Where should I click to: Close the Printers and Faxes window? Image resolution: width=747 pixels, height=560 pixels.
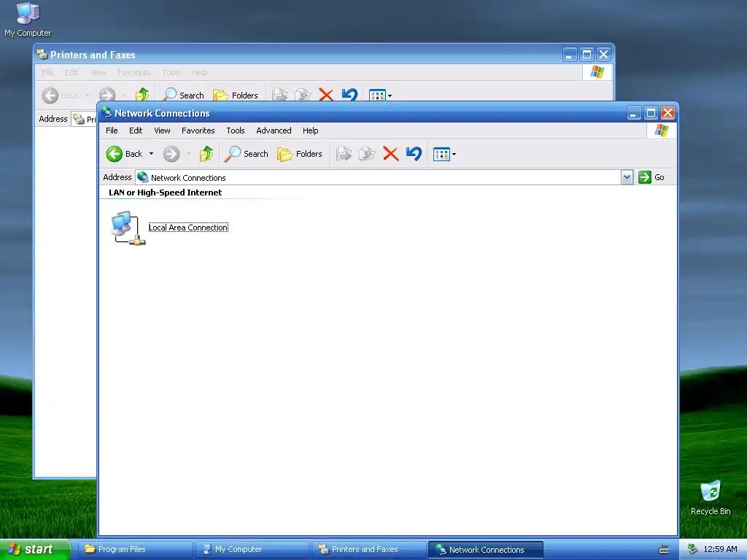click(603, 55)
